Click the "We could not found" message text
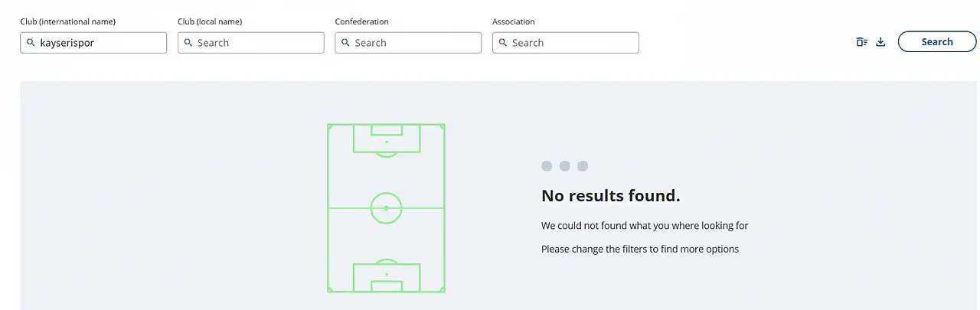Screen dimensions: 980x310 click(x=644, y=226)
